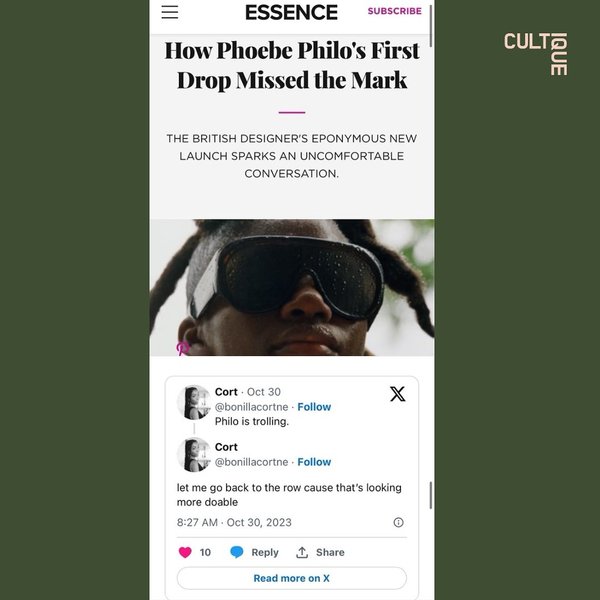Click Cort's avatar on first tweet

coord(194,401)
